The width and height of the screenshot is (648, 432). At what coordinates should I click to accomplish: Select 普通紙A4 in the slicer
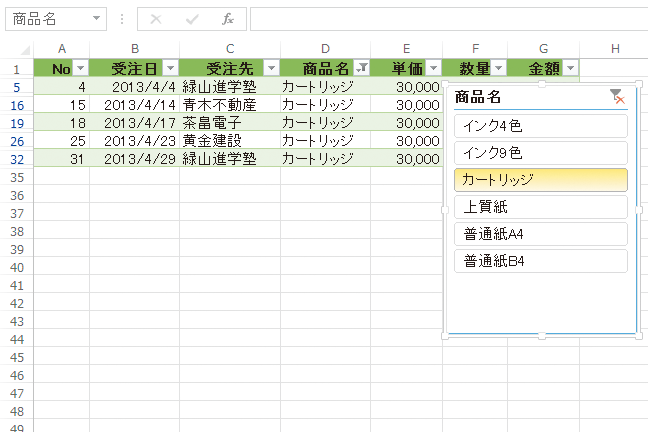pos(541,234)
